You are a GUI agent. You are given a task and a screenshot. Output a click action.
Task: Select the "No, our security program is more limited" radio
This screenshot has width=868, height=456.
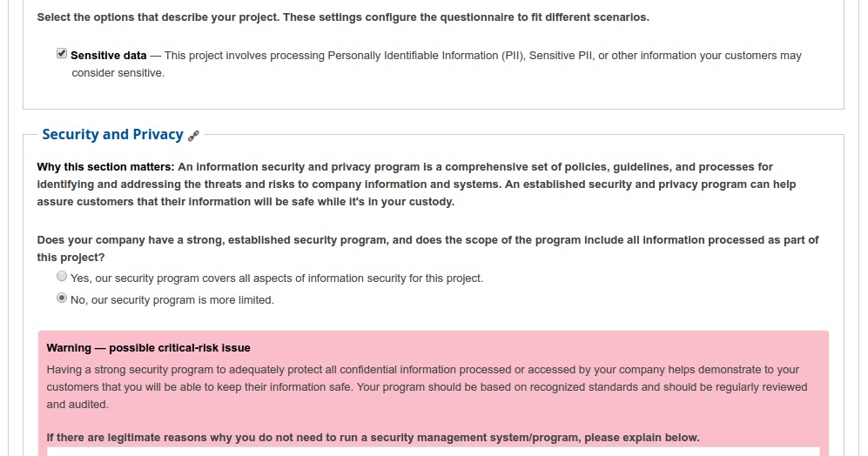click(62, 298)
